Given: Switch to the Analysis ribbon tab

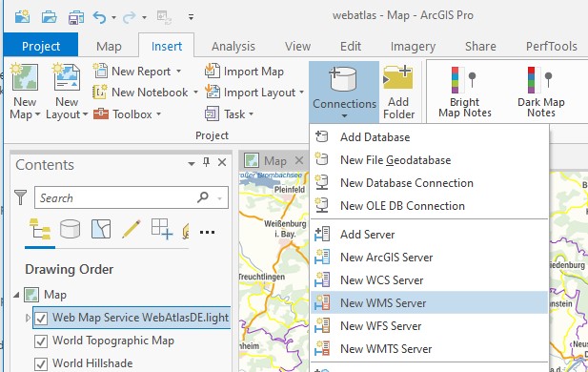Looking at the screenshot, I should [x=233, y=46].
